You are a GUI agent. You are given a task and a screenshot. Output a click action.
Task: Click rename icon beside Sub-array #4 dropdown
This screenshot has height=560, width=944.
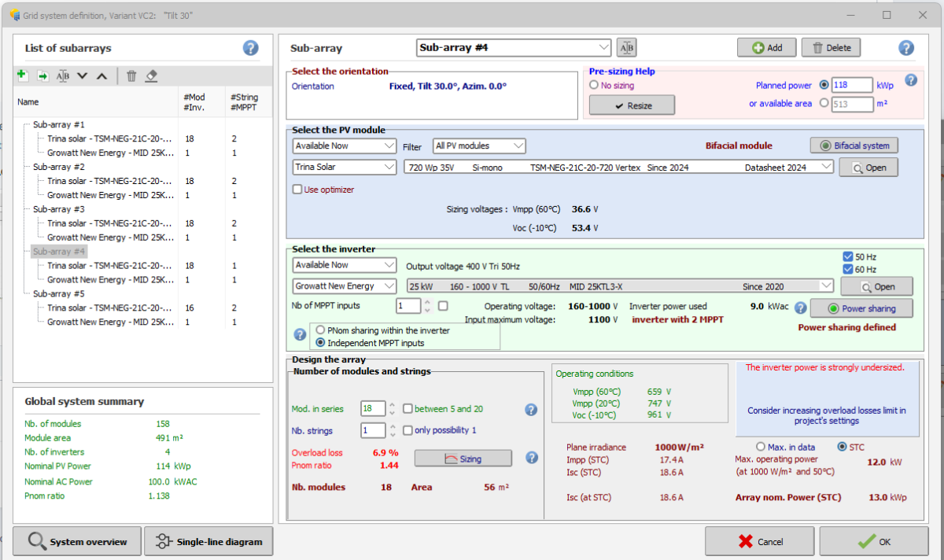coord(626,48)
